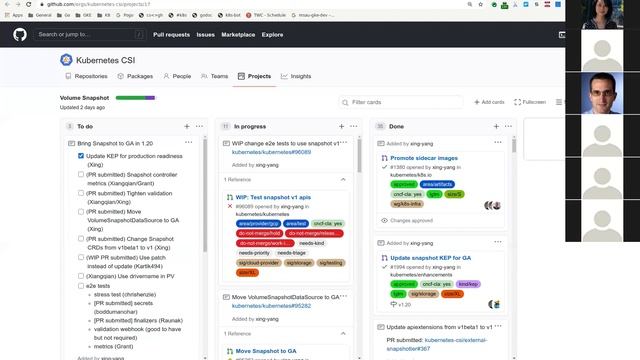This screenshot has width=640, height=360.
Task: Open the Insights tab
Action: [x=296, y=76]
